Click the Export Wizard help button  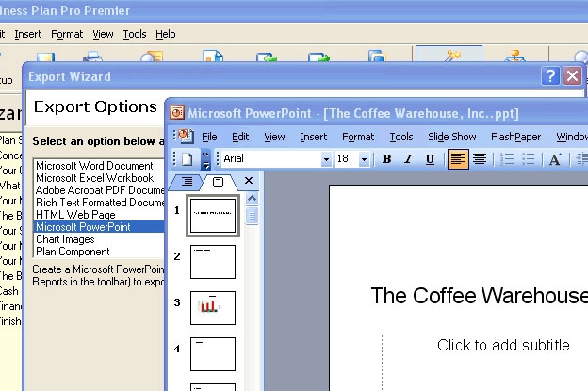[551, 76]
